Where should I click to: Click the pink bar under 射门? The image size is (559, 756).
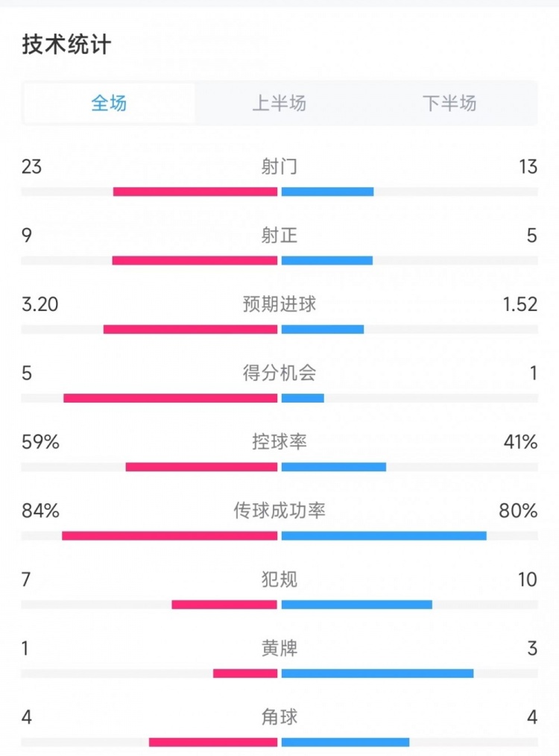(x=195, y=192)
